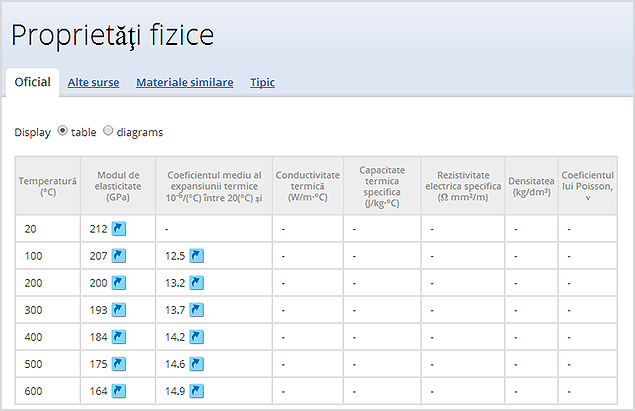
Task: Open reference icon beside elasticity value 184
Action: tap(119, 337)
